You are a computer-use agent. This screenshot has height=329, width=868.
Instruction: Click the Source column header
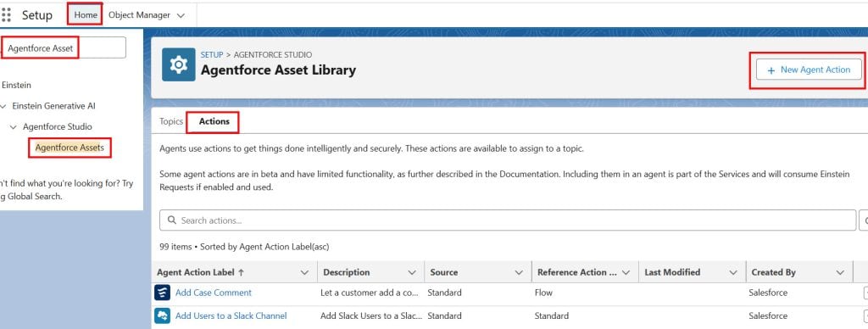(444, 272)
